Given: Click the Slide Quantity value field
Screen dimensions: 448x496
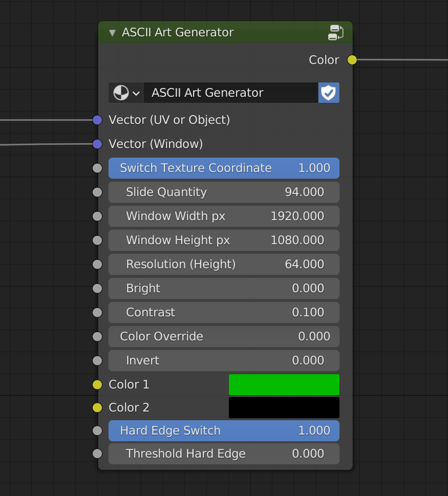Looking at the screenshot, I should pos(224,192).
